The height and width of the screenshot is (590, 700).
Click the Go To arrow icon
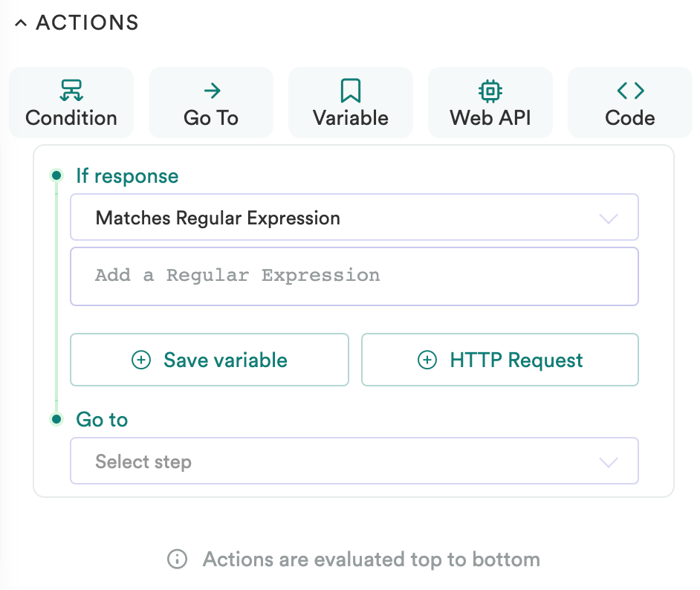pos(212,91)
